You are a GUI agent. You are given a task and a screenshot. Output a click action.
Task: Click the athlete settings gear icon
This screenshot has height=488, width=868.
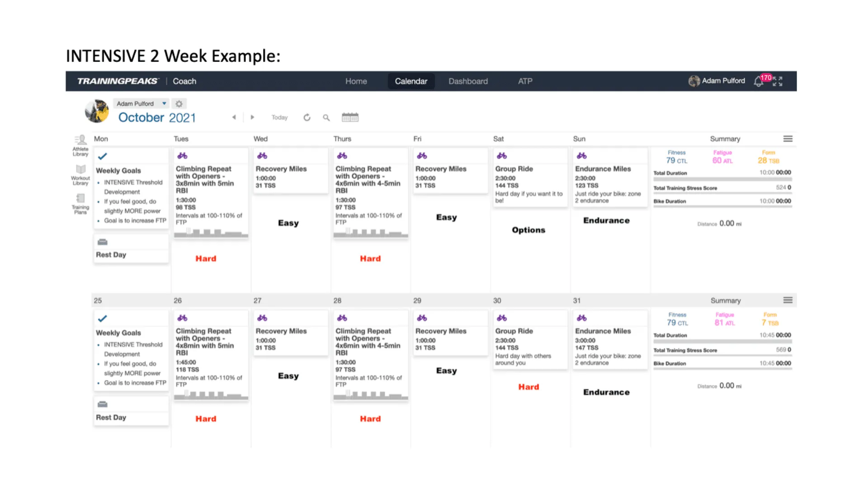pyautogui.click(x=179, y=104)
